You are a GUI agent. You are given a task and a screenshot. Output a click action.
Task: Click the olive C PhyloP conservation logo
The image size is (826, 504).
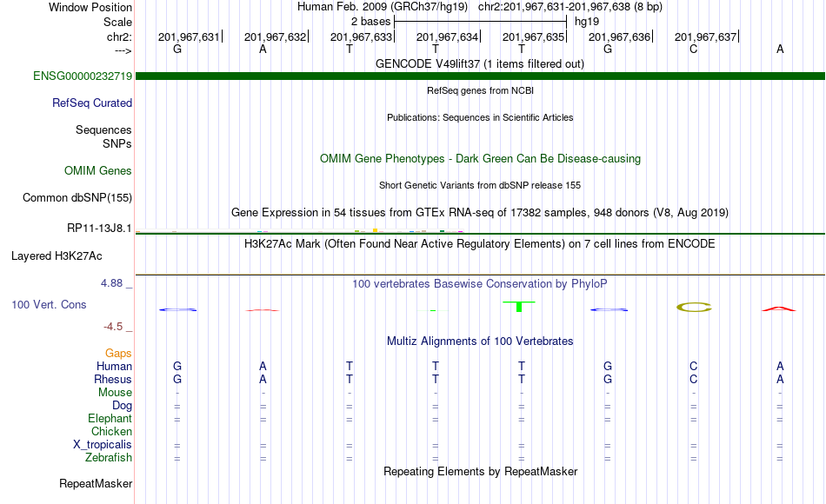pyautogui.click(x=695, y=307)
